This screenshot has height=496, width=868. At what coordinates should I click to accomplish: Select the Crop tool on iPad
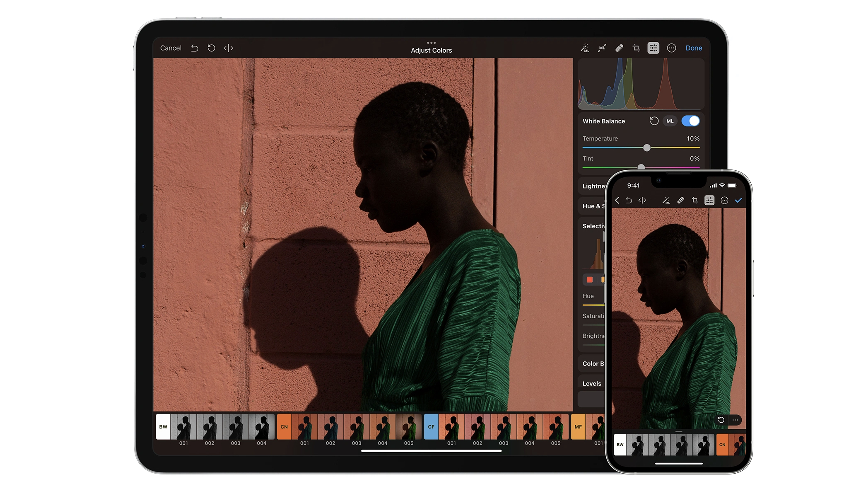click(x=636, y=48)
